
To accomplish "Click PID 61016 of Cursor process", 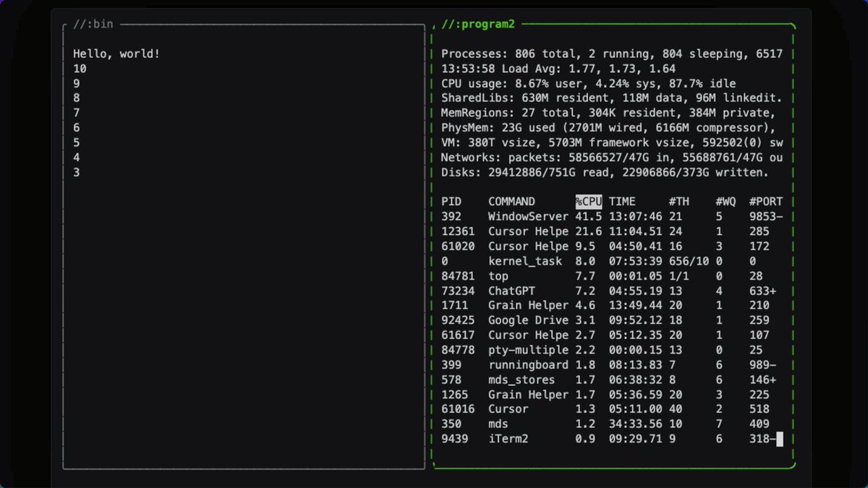I will pyautogui.click(x=458, y=408).
